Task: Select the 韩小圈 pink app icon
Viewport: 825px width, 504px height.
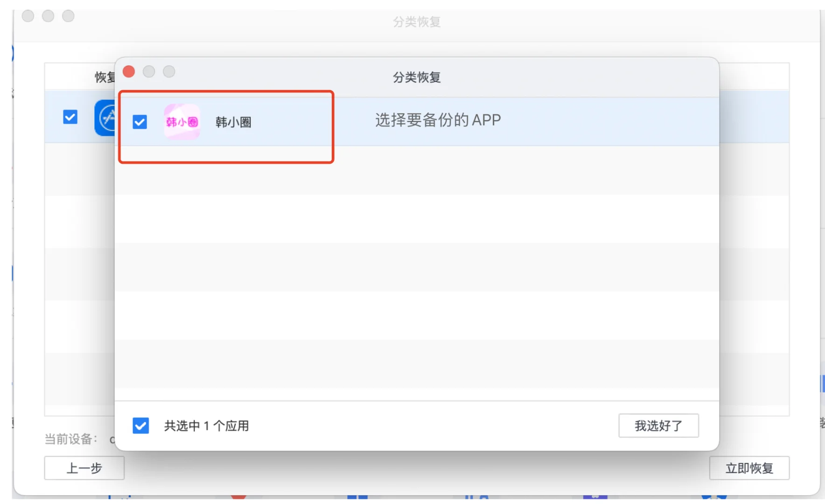Action: point(182,121)
